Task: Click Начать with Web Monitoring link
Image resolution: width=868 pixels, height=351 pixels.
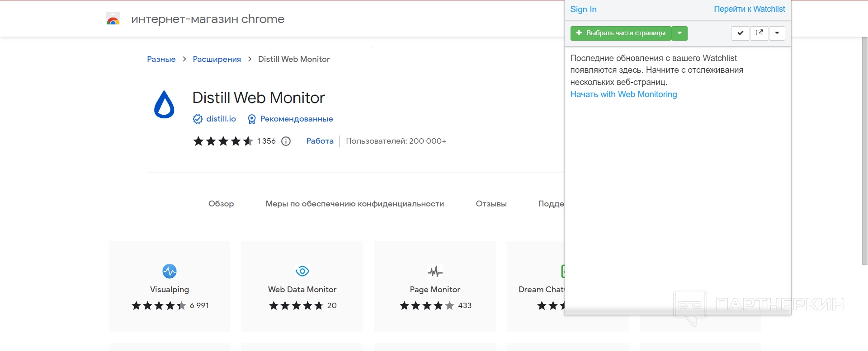Action: pos(623,94)
